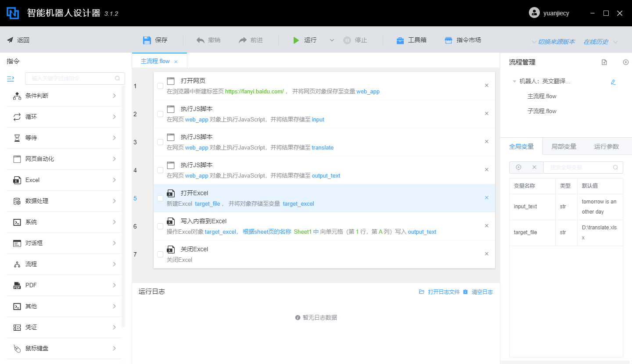Switch to the run parameters tab
The width and height of the screenshot is (632, 364).
(606, 146)
